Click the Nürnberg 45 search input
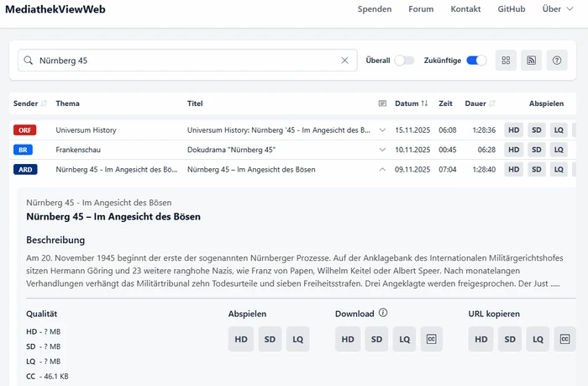The image size is (588, 386). point(185,61)
